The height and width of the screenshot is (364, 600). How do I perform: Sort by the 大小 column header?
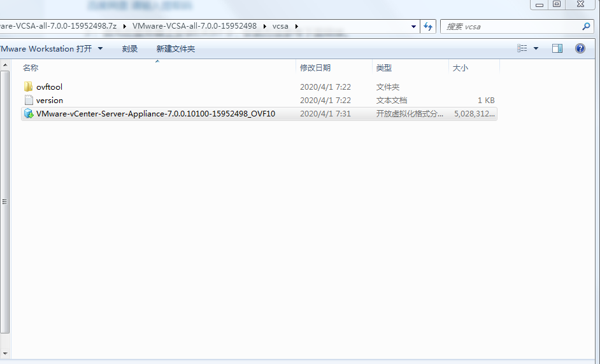click(460, 67)
